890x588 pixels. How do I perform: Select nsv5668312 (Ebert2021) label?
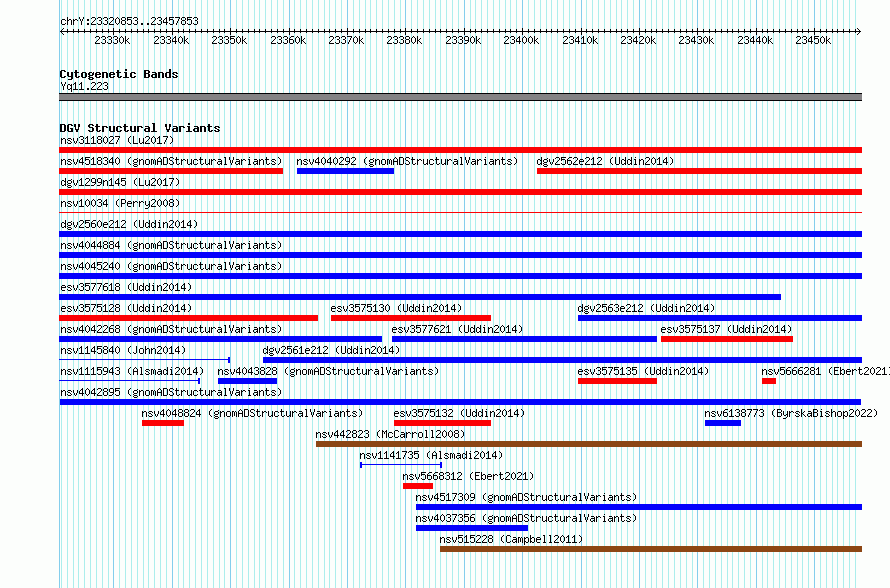click(x=468, y=476)
